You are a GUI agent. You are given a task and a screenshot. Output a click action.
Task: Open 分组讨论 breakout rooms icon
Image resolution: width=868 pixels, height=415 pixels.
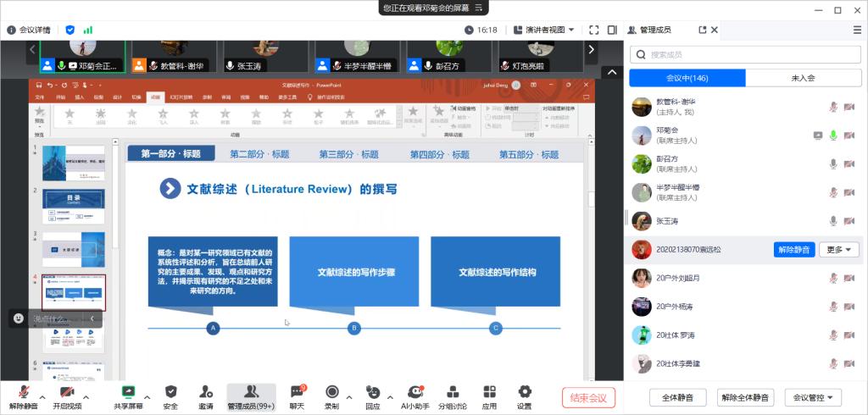coord(453,392)
